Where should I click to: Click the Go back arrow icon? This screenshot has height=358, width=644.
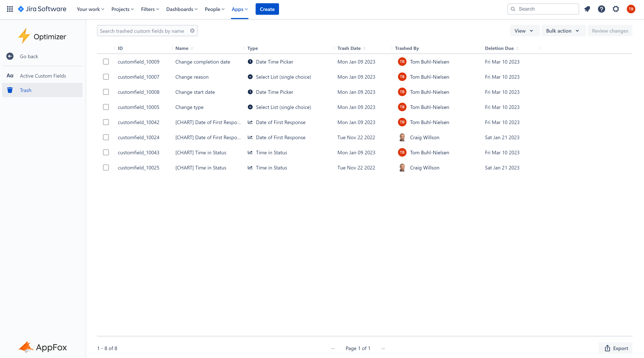click(10, 56)
